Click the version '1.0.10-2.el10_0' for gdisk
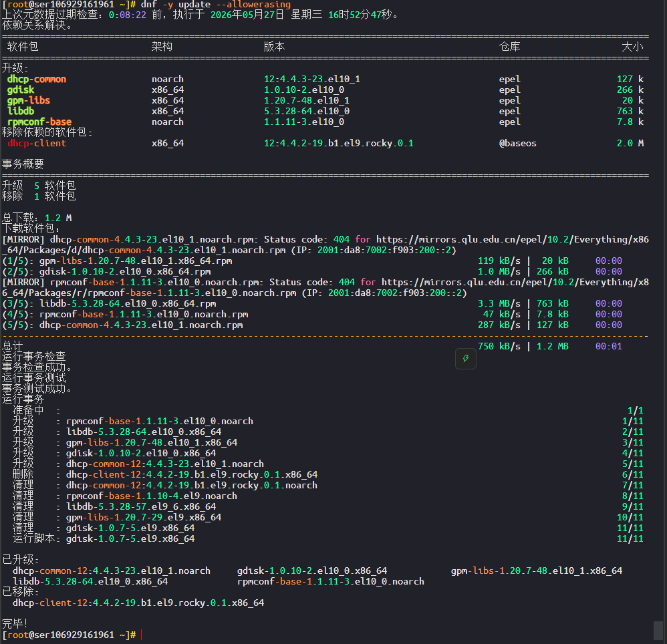Screen dimensions: 667x644 (303, 90)
